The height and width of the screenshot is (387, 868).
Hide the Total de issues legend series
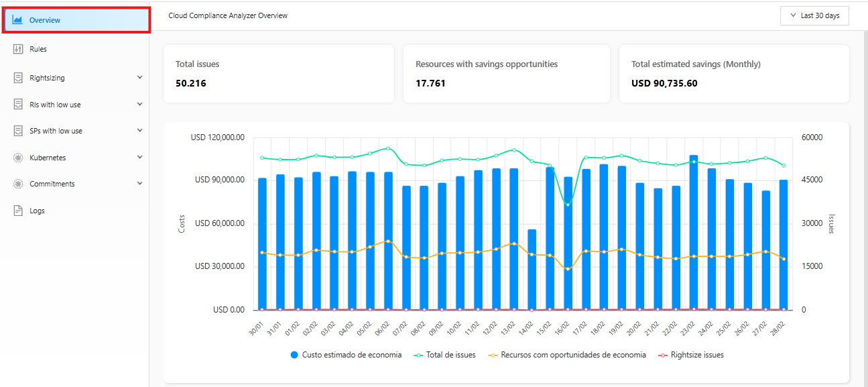click(445, 355)
